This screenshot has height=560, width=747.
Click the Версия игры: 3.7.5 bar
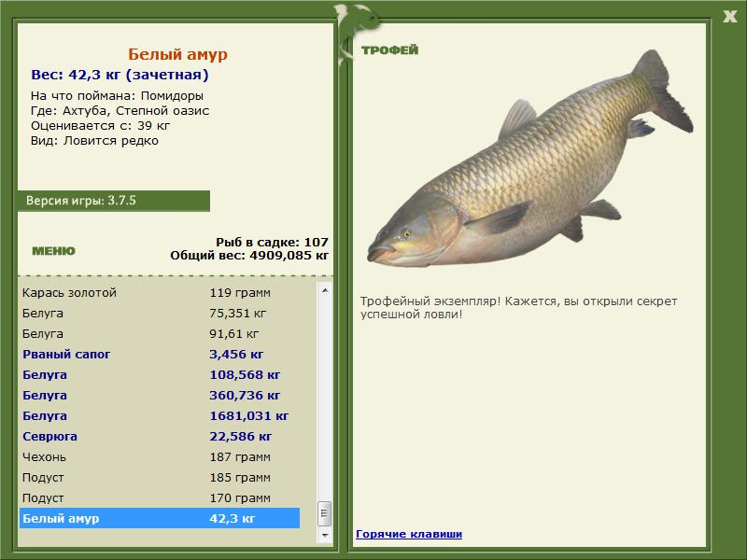[113, 201]
